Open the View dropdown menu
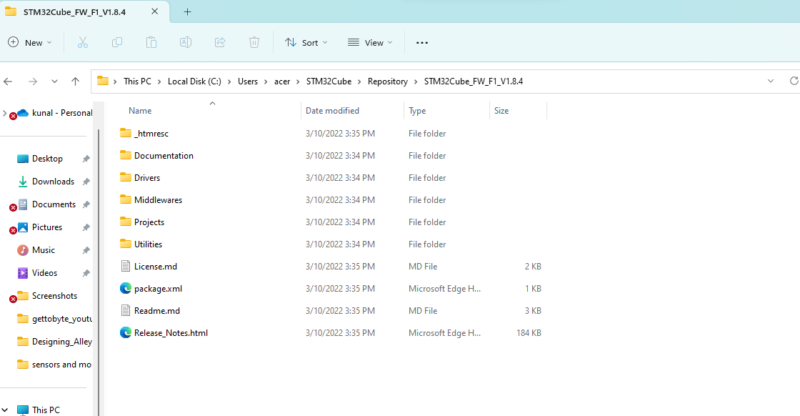The width and height of the screenshot is (800, 416). click(x=370, y=43)
